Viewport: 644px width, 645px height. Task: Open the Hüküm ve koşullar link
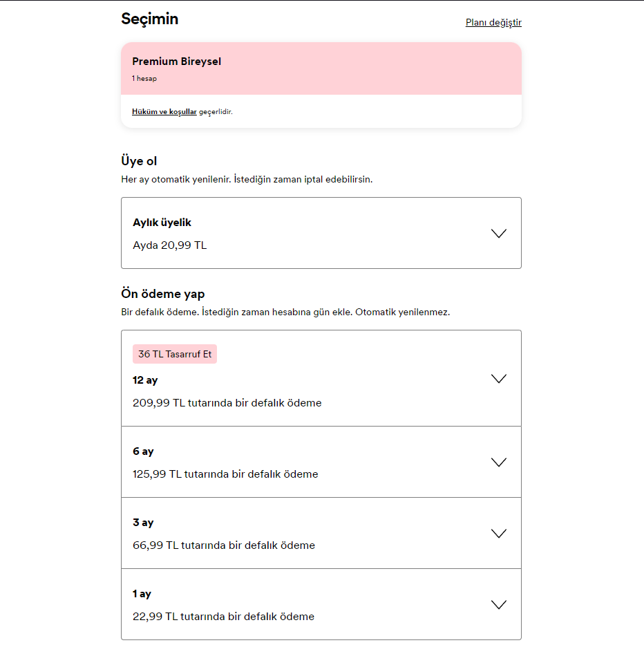pos(164,111)
